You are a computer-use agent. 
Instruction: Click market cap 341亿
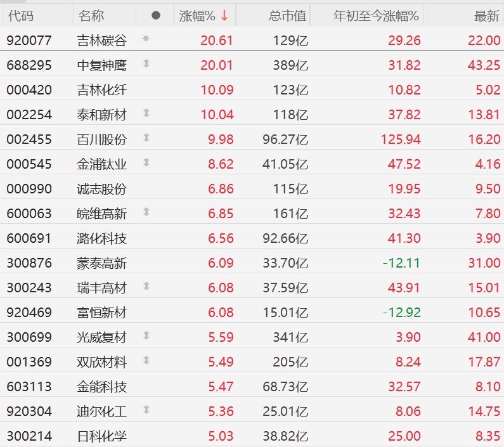pyautogui.click(x=290, y=338)
